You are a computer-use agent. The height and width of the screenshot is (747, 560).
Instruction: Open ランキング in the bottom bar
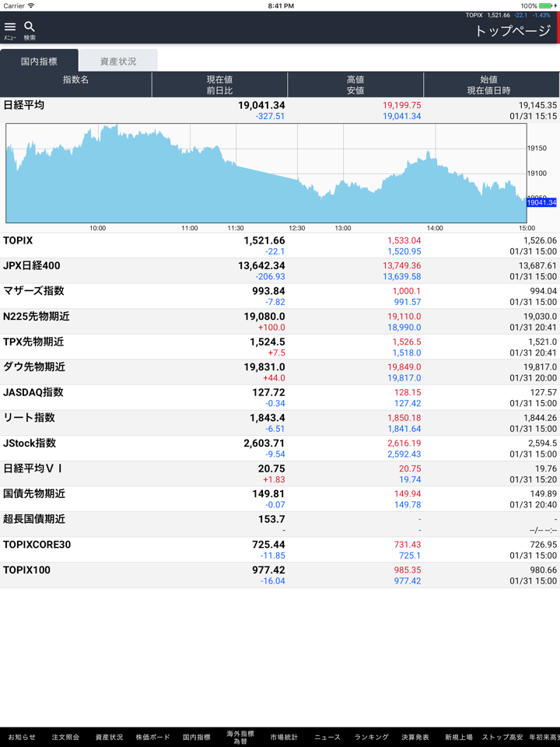(x=372, y=737)
